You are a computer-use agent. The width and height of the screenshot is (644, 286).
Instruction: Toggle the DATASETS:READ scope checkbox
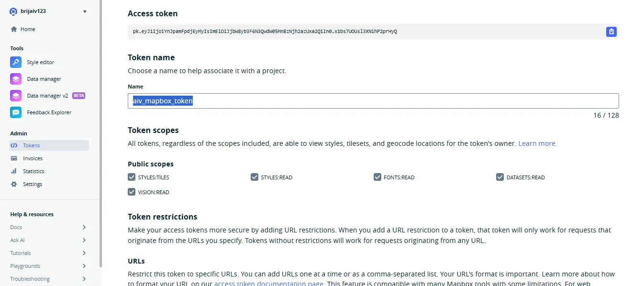tap(500, 177)
